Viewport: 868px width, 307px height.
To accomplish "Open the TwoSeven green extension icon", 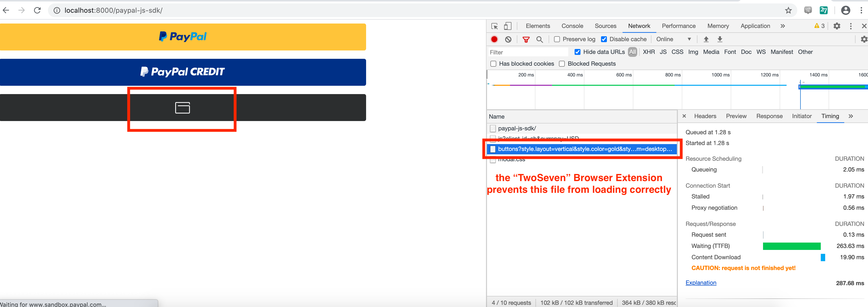I will 823,11.
